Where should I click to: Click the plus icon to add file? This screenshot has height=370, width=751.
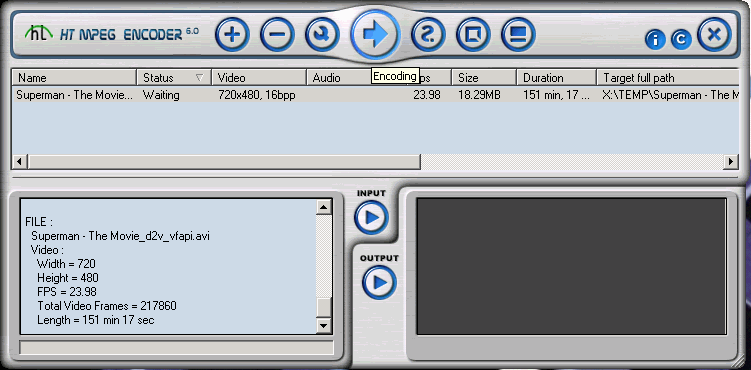232,34
